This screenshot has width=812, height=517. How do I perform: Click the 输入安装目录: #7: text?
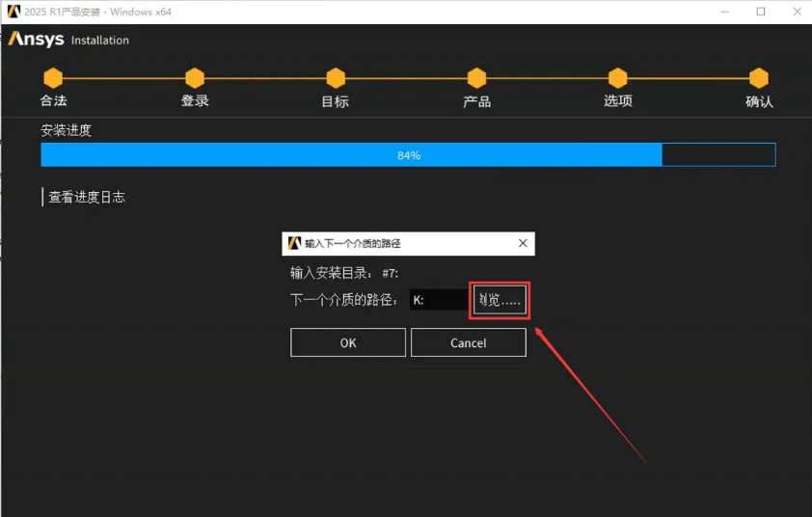coord(344,273)
